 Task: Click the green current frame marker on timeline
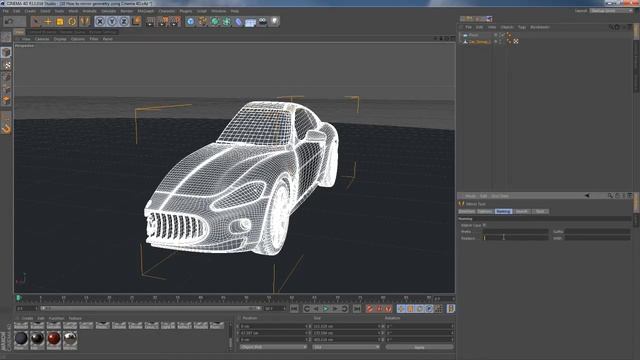(x=18, y=298)
